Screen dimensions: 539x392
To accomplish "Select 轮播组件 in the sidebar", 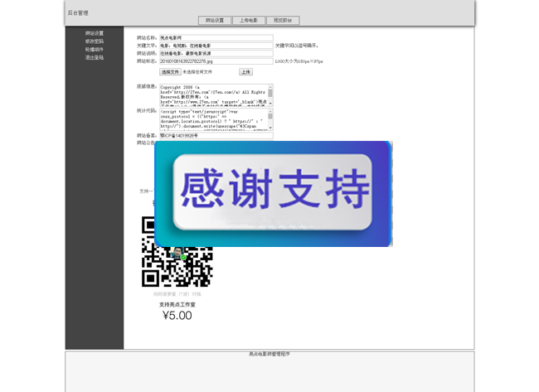I will click(95, 50).
